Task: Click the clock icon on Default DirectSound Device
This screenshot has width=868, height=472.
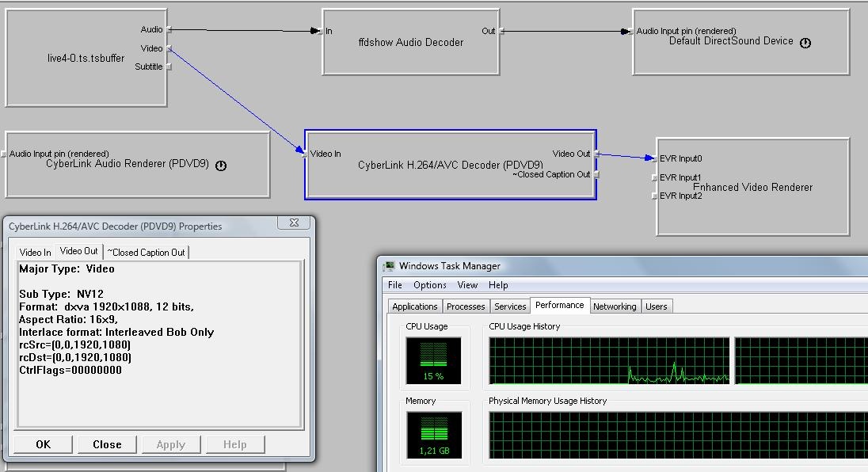Action: coord(805,43)
